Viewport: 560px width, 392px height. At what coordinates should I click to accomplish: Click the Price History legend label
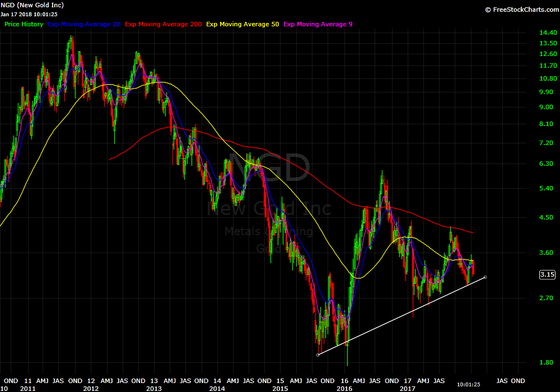tap(24, 24)
